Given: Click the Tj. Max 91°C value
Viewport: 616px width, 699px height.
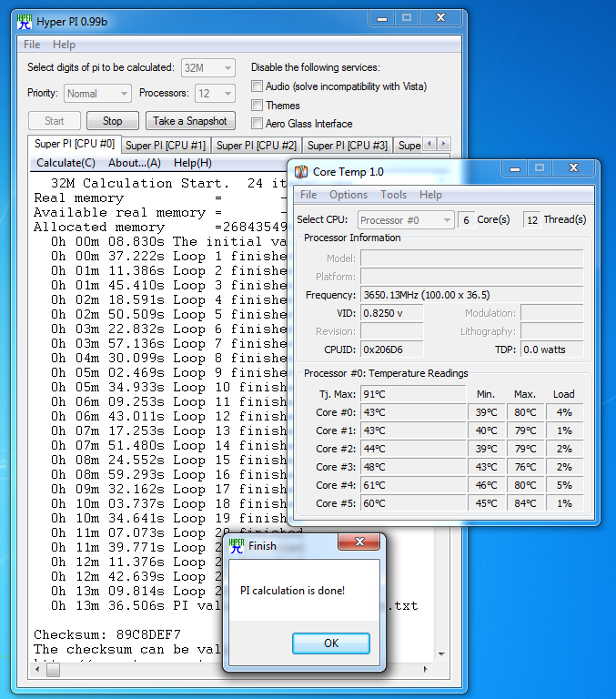Looking at the screenshot, I should pos(413,394).
